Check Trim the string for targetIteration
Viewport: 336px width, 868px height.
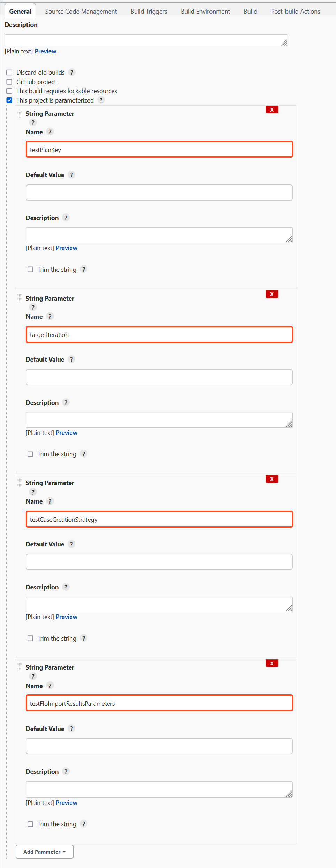click(30, 454)
